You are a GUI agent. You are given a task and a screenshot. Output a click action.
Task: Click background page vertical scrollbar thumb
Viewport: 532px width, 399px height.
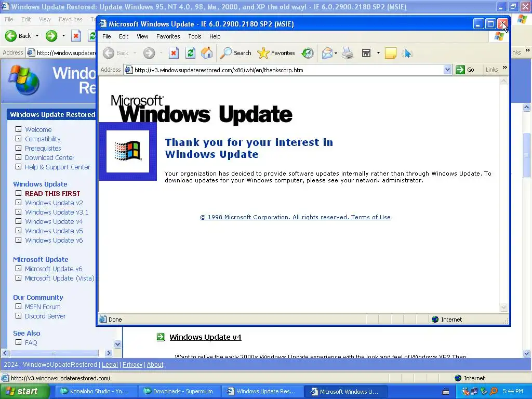coord(527,155)
